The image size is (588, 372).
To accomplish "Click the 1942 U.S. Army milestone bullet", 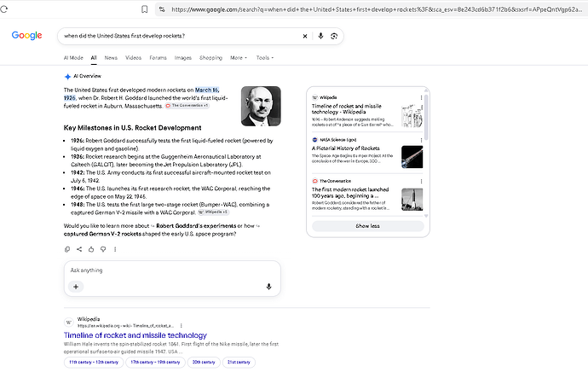I will (170, 177).
